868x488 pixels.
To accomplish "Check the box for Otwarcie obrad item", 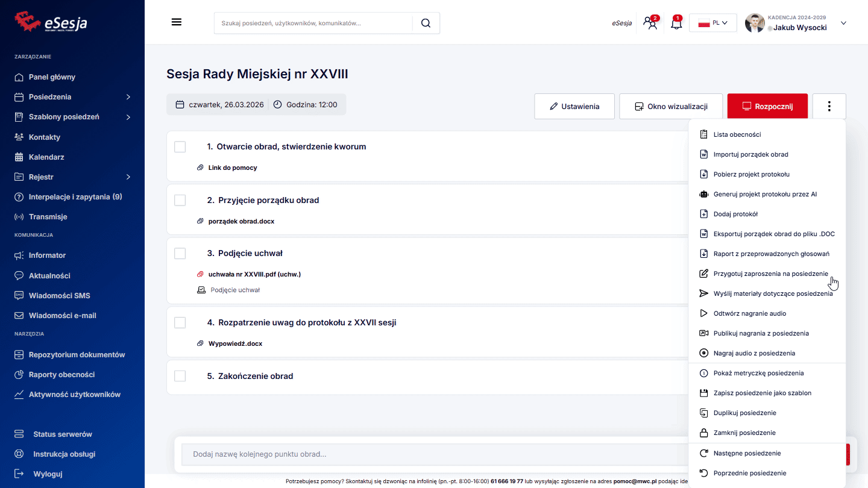I will (180, 147).
